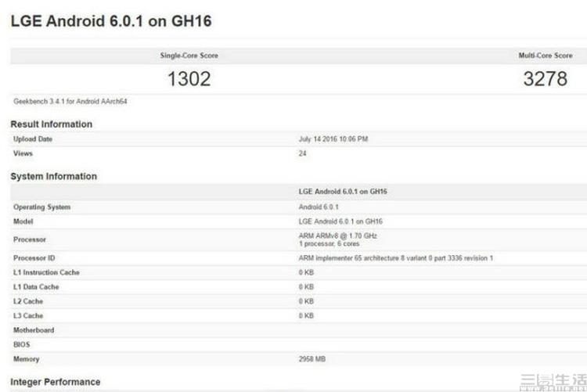Click the Processor ID value ARM implementer 65
The width and height of the screenshot is (587, 392).
coord(395,258)
